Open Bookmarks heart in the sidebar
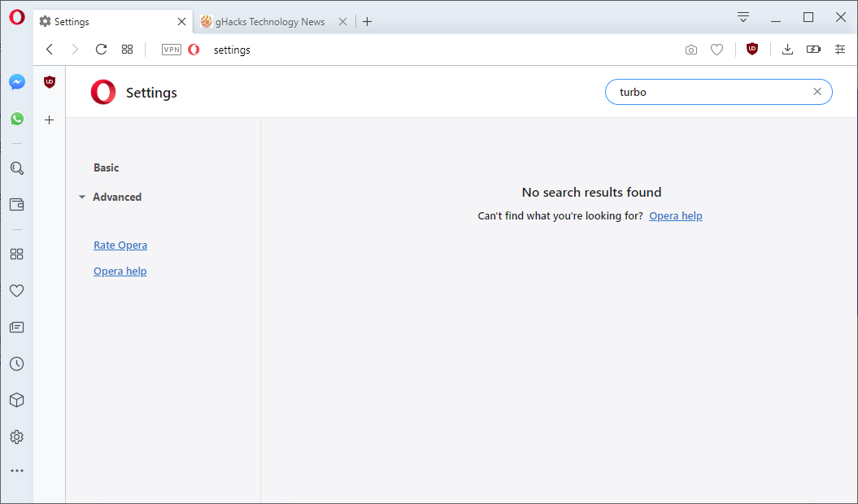858x504 pixels. click(x=17, y=290)
